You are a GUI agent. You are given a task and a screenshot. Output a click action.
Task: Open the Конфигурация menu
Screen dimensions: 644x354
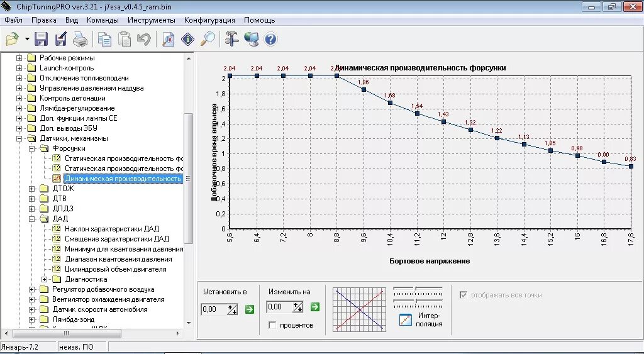(x=209, y=20)
